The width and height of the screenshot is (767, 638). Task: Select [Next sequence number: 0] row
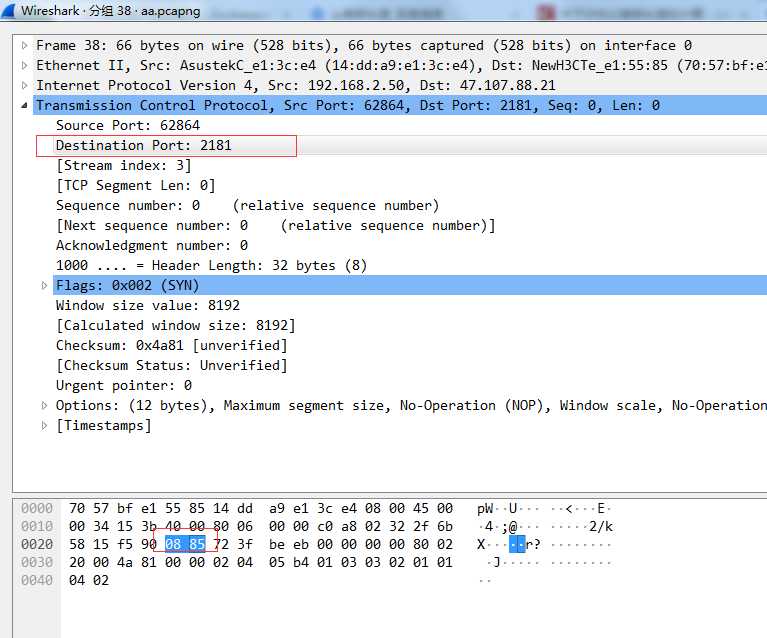pyautogui.click(x=275, y=226)
